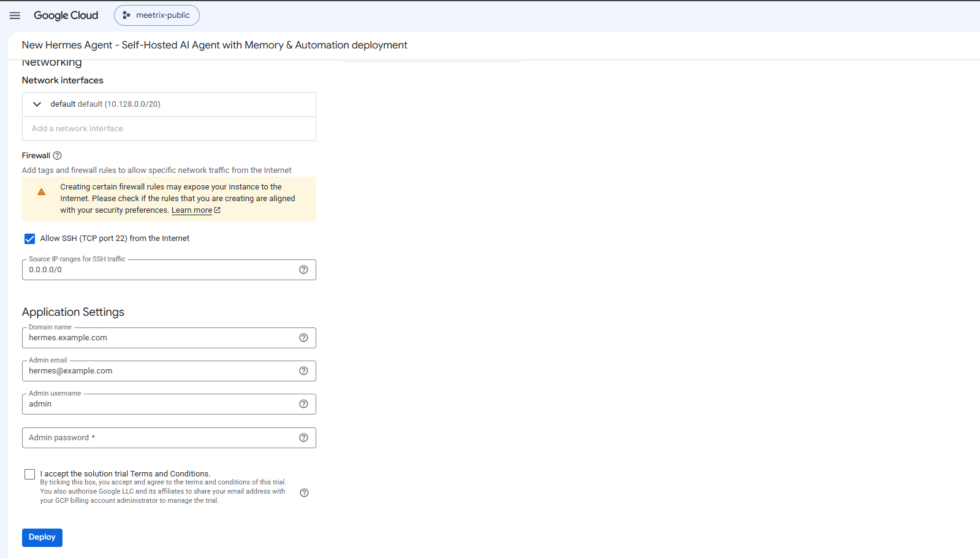Click the Google Cloud logo
The image size is (980, 558).
[x=66, y=15]
